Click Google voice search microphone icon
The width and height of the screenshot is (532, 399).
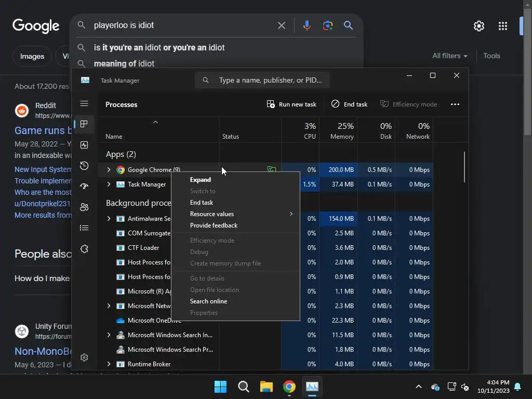[307, 25]
